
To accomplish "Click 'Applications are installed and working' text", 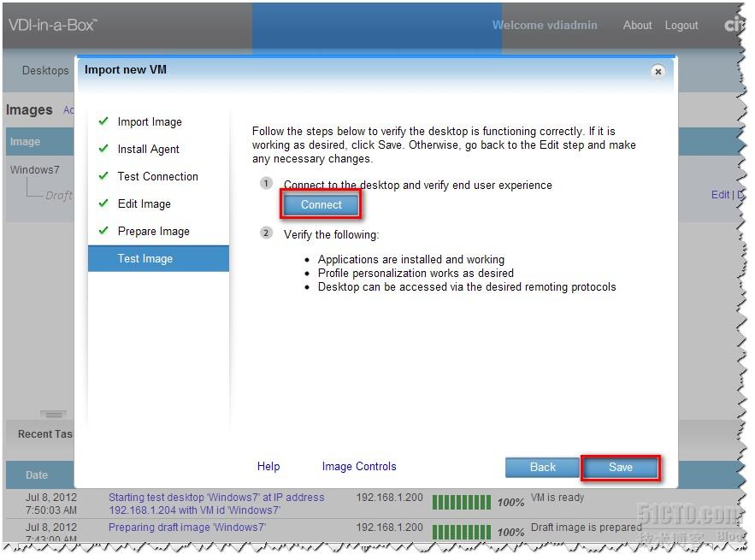I will pos(410,260).
